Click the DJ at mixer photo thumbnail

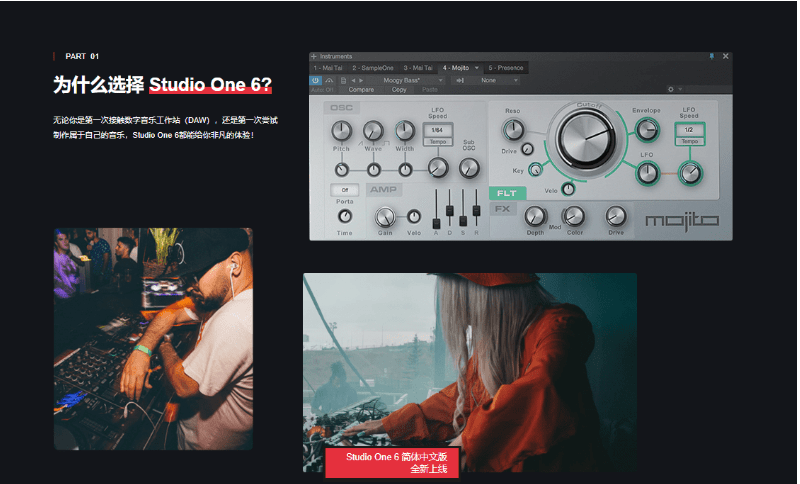tap(154, 339)
